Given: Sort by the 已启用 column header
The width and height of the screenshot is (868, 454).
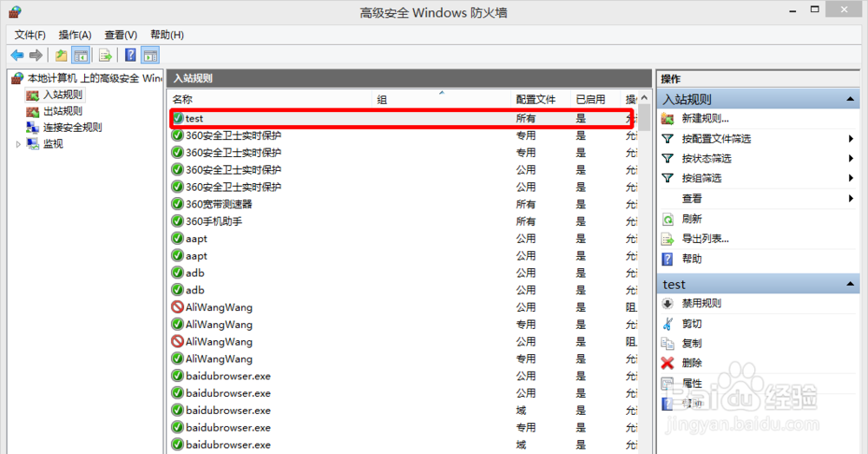Looking at the screenshot, I should (x=595, y=100).
